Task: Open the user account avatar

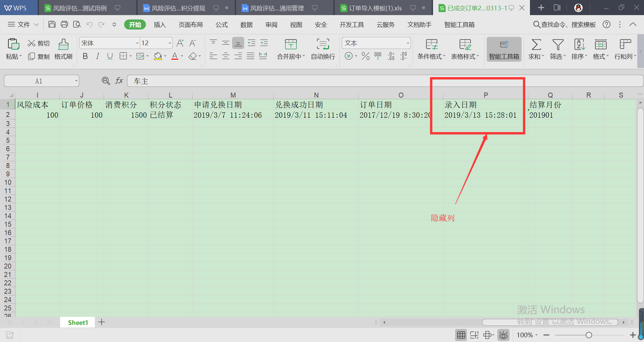Action: pos(578,8)
